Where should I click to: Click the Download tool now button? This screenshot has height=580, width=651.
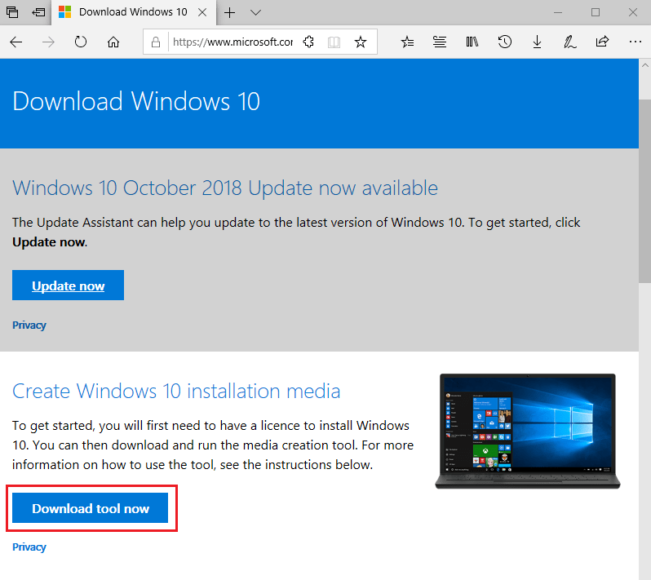tap(90, 508)
